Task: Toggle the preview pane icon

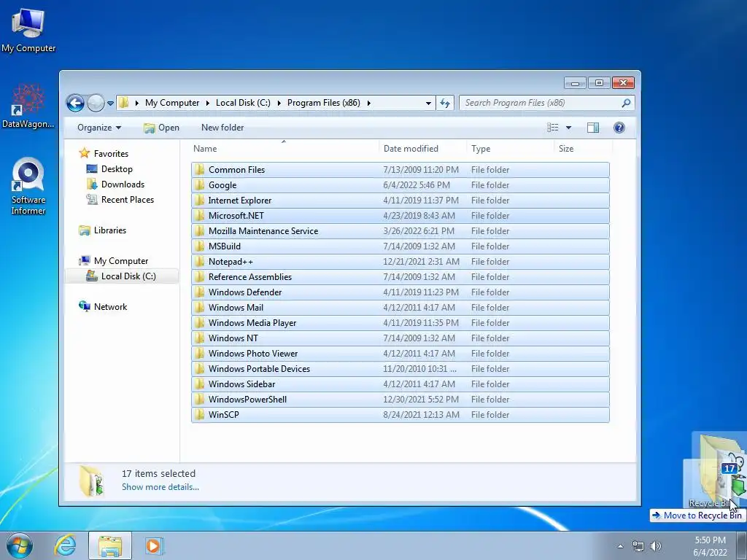Action: pos(593,128)
